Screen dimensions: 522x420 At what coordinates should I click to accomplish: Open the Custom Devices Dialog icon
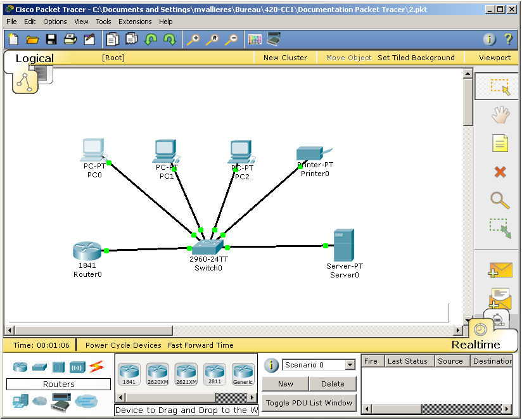pos(274,39)
